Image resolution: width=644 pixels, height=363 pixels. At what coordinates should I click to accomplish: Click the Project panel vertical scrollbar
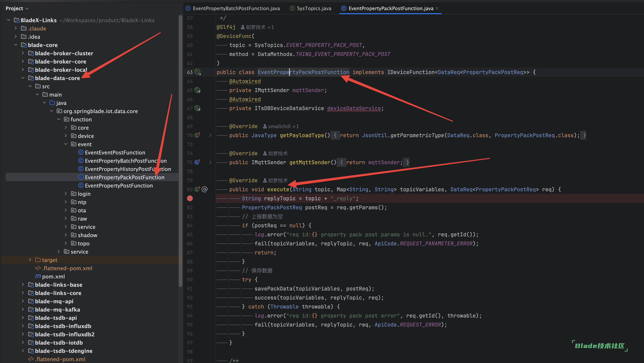(x=181, y=151)
